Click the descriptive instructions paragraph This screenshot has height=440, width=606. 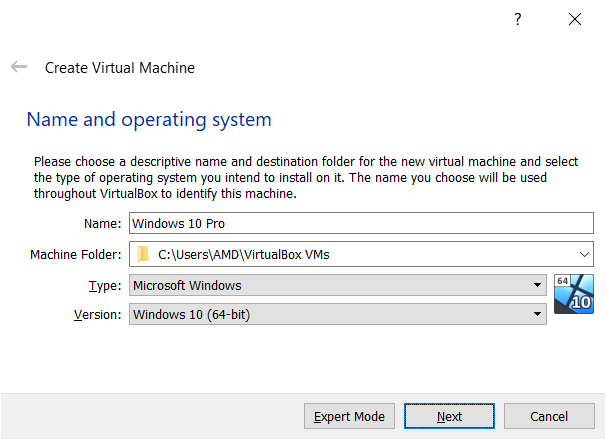coord(306,177)
